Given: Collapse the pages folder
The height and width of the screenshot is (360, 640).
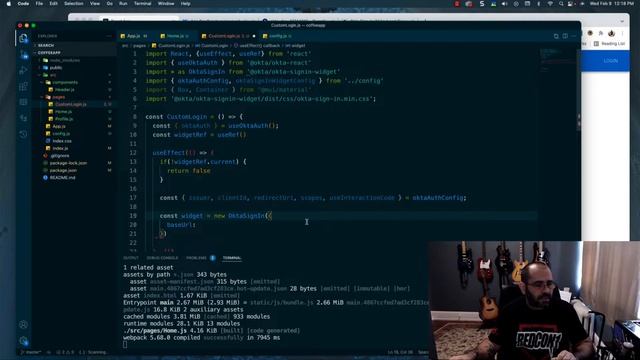Looking at the screenshot, I should click(x=74, y=97).
